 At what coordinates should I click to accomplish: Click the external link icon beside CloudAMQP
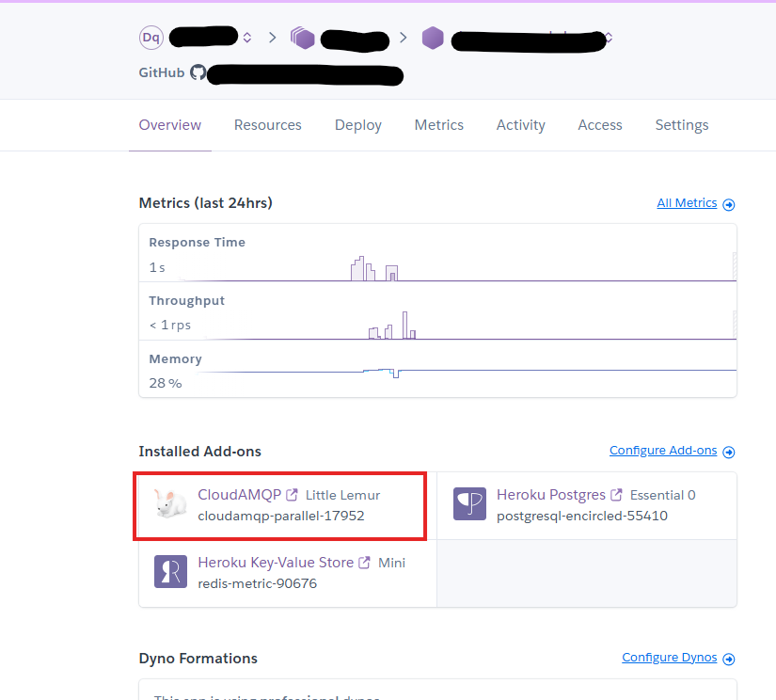(293, 495)
